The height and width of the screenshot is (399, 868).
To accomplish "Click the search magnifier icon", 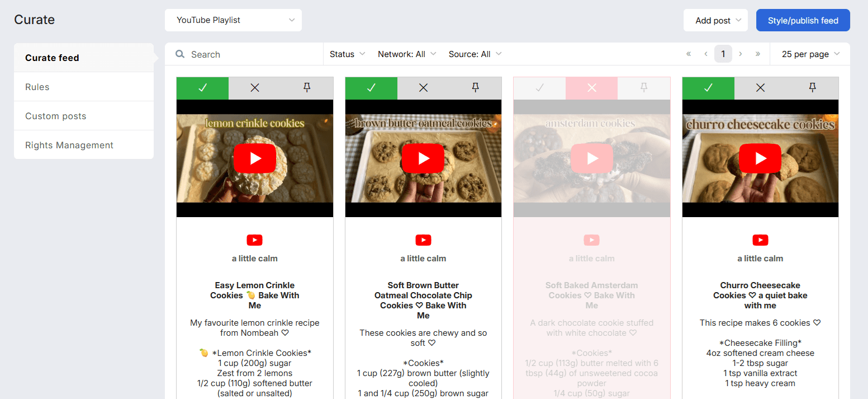I will [x=179, y=54].
